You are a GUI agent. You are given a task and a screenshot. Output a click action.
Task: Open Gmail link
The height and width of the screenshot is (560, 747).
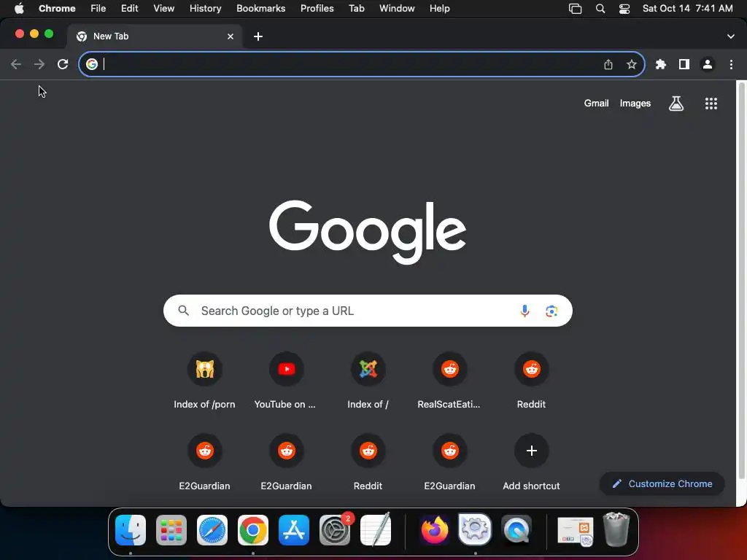coord(597,104)
